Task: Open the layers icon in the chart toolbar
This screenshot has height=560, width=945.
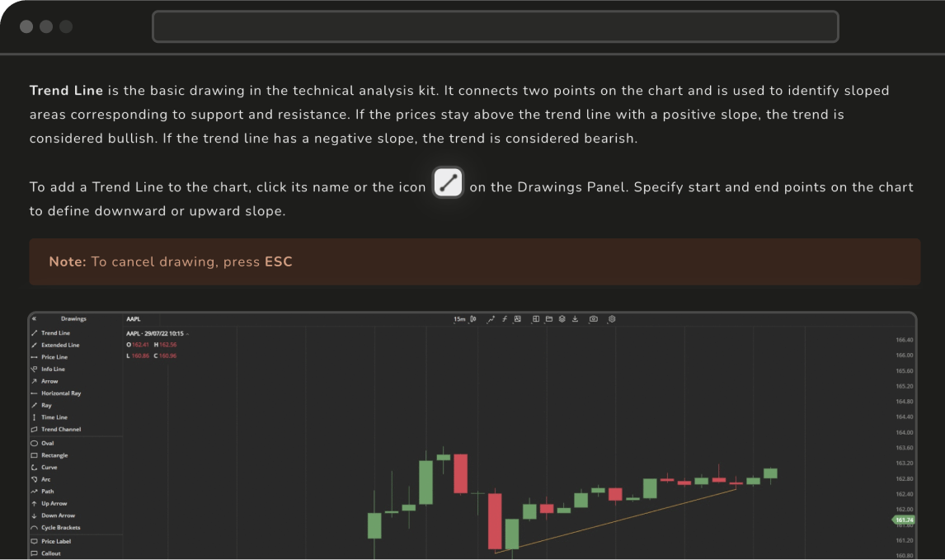Action: tap(562, 319)
